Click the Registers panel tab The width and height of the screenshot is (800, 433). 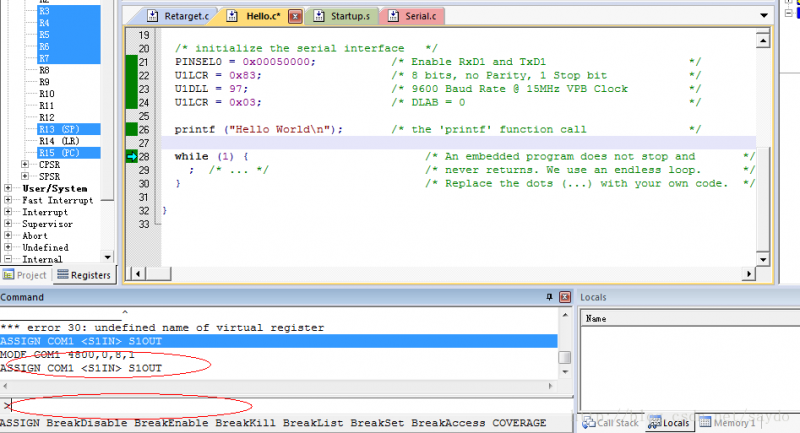point(84,275)
